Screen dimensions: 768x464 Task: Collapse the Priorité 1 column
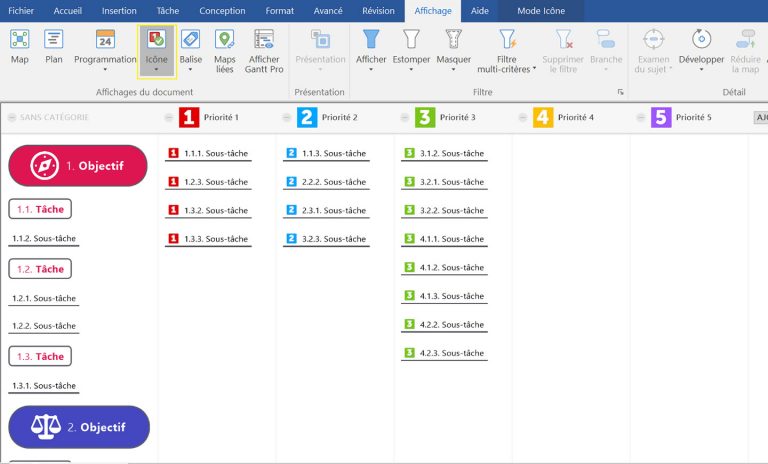(x=169, y=118)
